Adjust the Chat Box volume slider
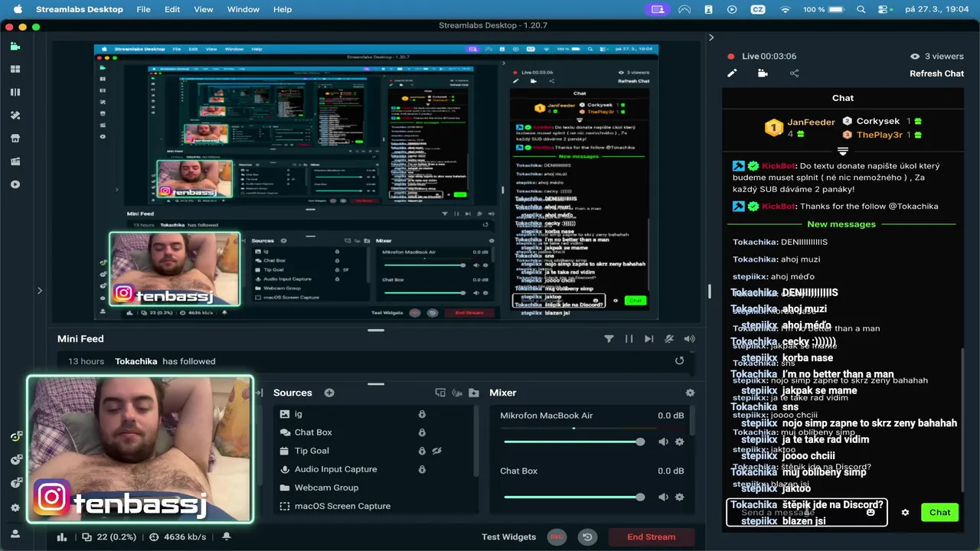The width and height of the screenshot is (980, 551). click(x=573, y=497)
